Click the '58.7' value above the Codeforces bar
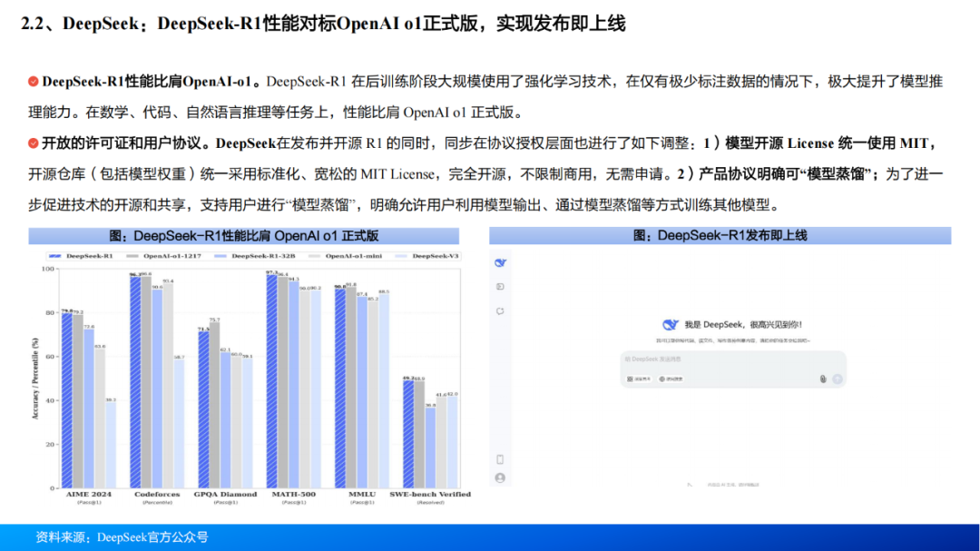Image resolution: width=980 pixels, height=551 pixels. tap(180, 357)
